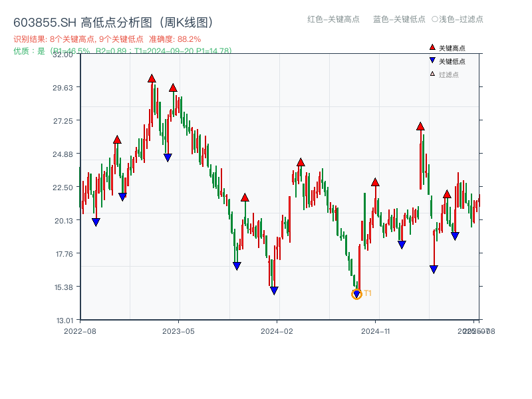Click the orange-circled T1 low marker
This screenshot has width=532, height=399.
tap(356, 294)
